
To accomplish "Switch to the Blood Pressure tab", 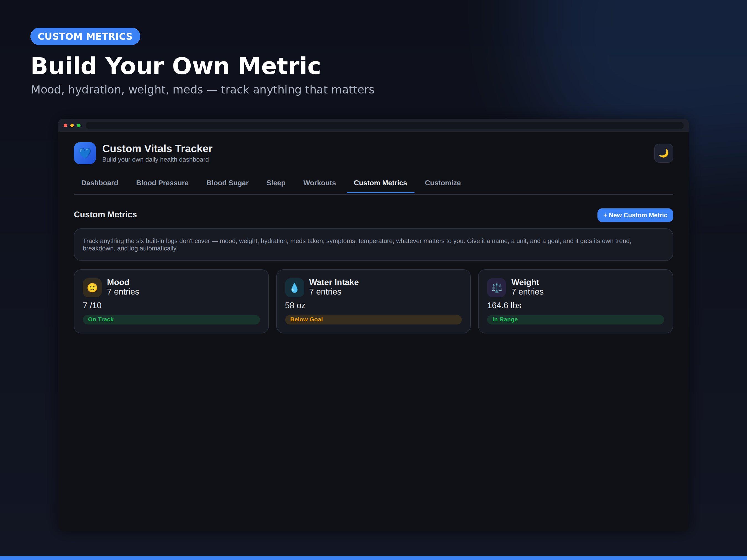I will (162, 183).
